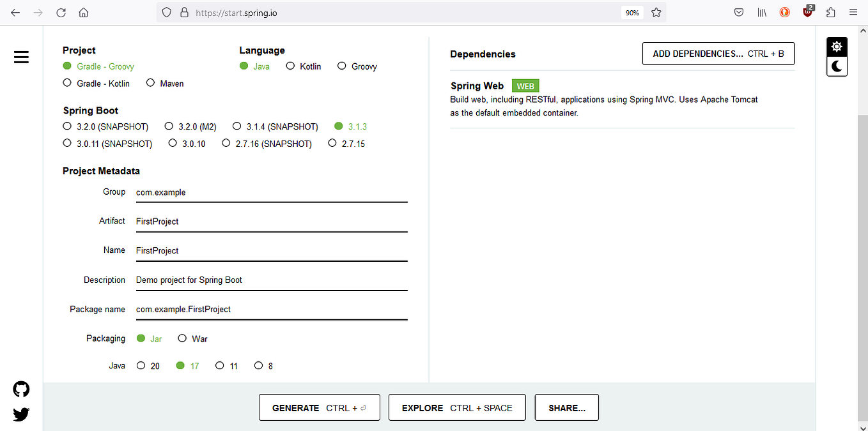Open the Firefox application menu
868x431 pixels.
tap(853, 12)
